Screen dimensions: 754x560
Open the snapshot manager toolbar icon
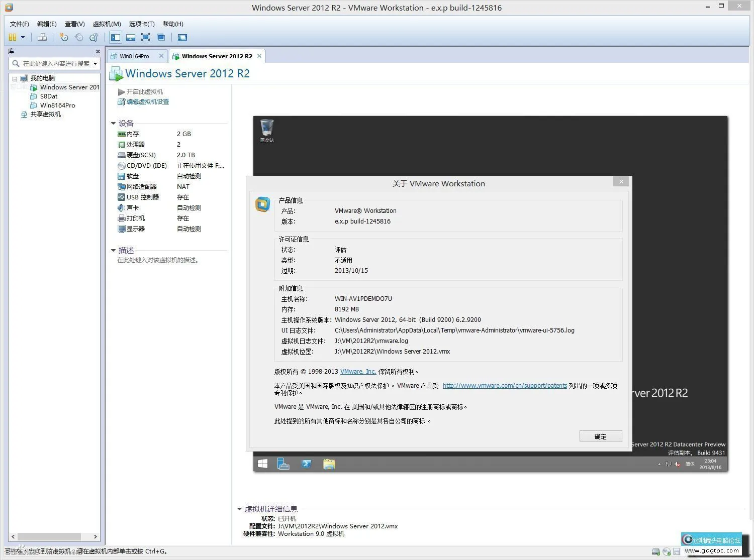[x=94, y=37]
